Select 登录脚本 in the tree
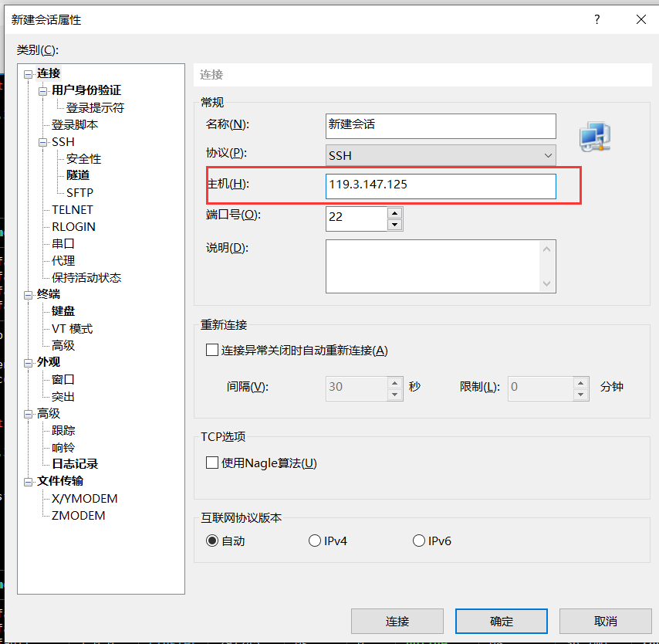Viewport: 659px width, 644px height. point(75,124)
